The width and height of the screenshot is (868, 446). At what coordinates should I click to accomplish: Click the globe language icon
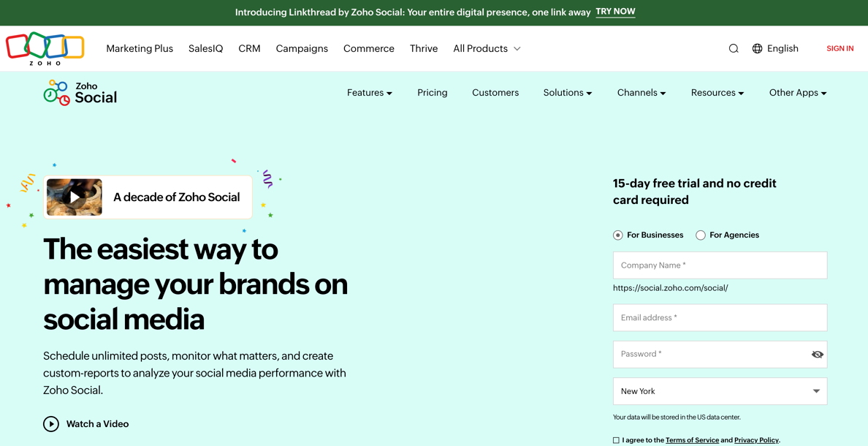[x=757, y=48]
